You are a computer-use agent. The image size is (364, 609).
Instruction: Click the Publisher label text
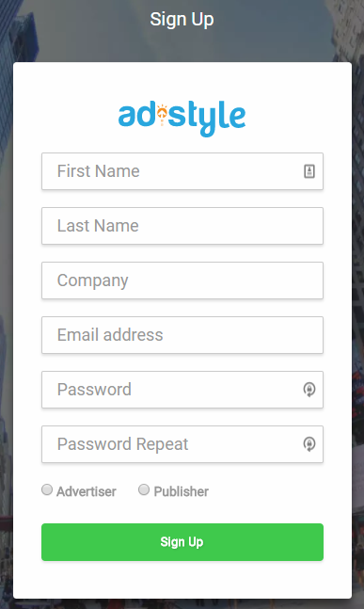182,491
